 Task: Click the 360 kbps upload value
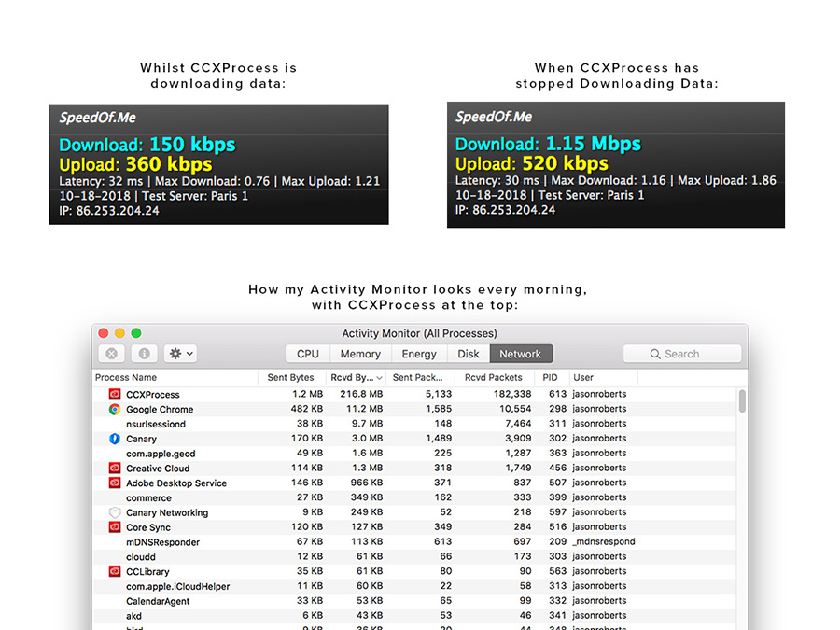coord(169,164)
